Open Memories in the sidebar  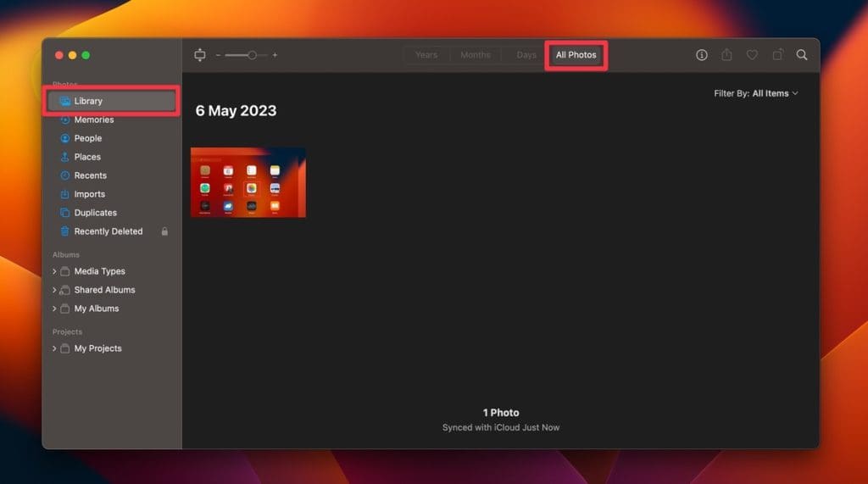pos(112,120)
